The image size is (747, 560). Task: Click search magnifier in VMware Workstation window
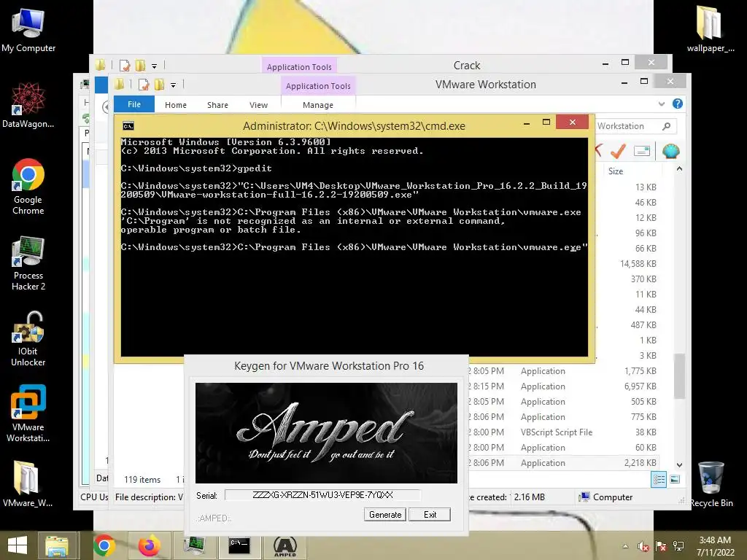(667, 126)
